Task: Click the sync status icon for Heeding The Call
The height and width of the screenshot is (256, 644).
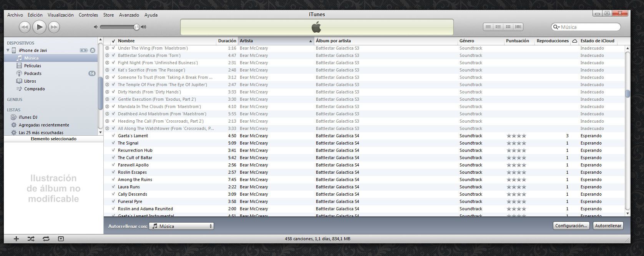Action: [x=107, y=121]
